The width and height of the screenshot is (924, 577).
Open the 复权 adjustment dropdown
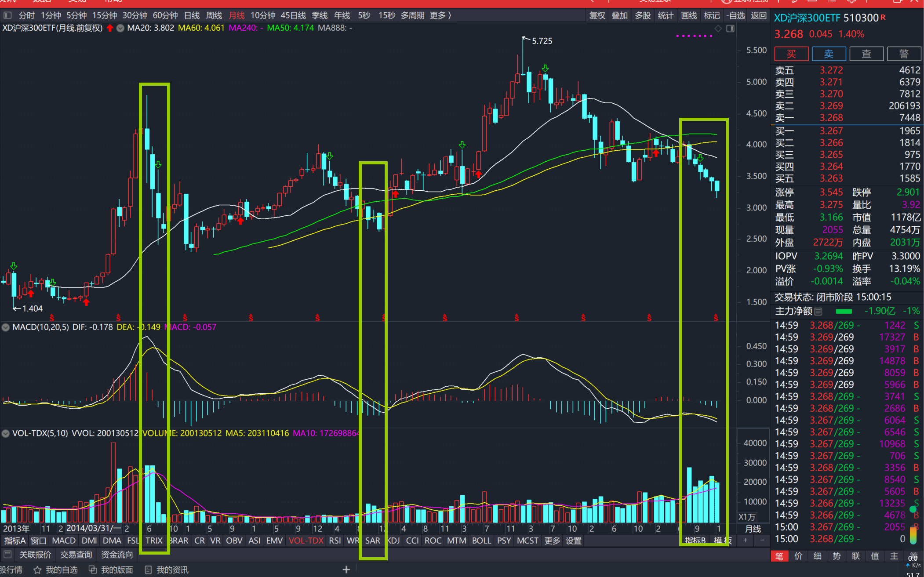click(597, 15)
